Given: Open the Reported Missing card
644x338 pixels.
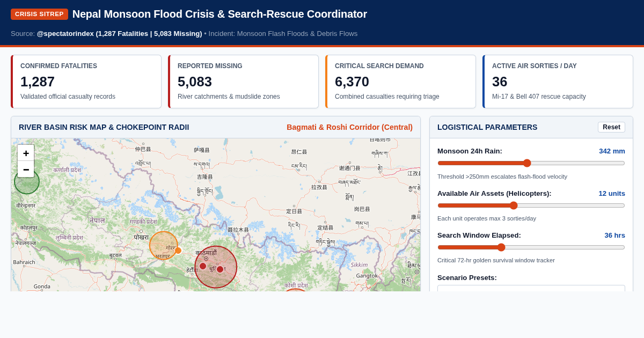Looking at the screenshot, I should coord(243,82).
